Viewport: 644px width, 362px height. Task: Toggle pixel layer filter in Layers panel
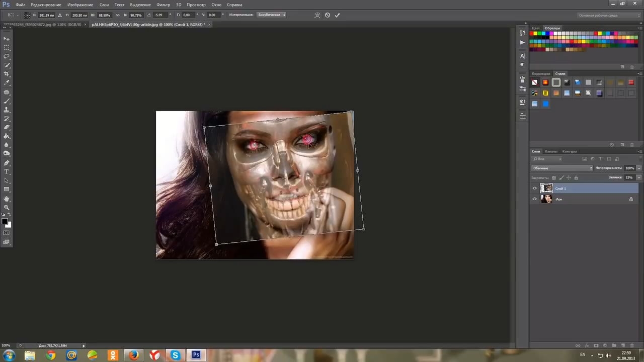pos(584,159)
